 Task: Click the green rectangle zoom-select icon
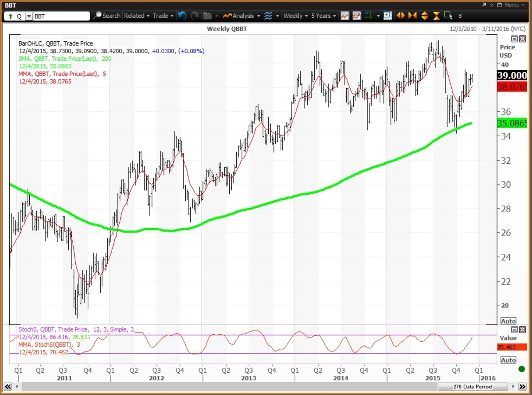[x=448, y=16]
